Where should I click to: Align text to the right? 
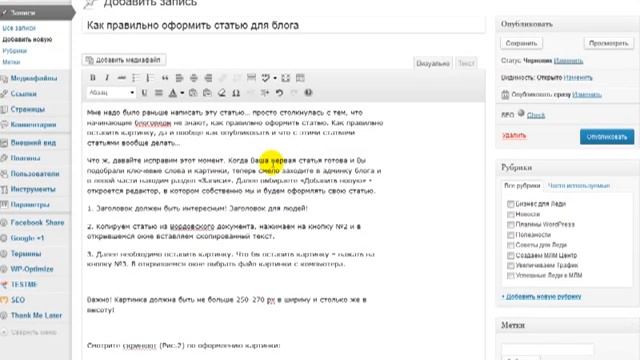[x=208, y=78]
